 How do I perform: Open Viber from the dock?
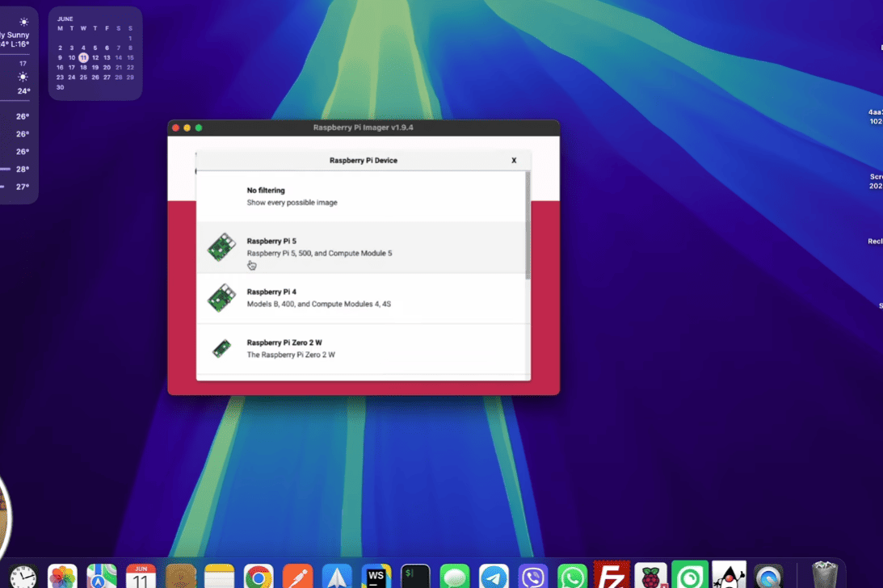pos(532,577)
